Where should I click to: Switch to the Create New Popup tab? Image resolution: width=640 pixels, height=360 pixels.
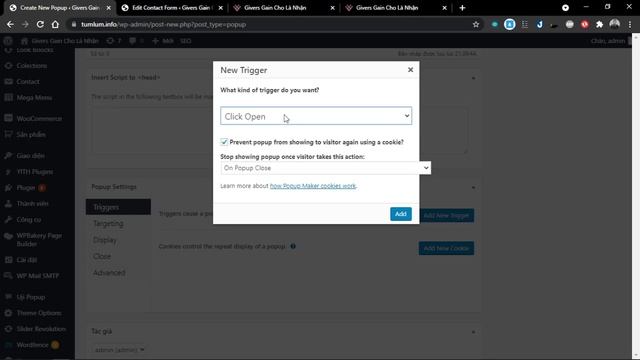click(x=60, y=8)
